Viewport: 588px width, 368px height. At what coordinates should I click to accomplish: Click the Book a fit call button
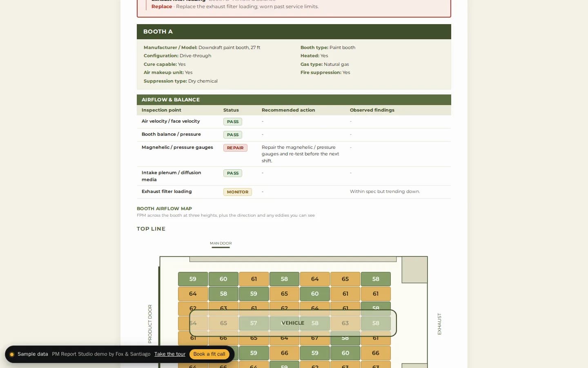click(x=209, y=354)
